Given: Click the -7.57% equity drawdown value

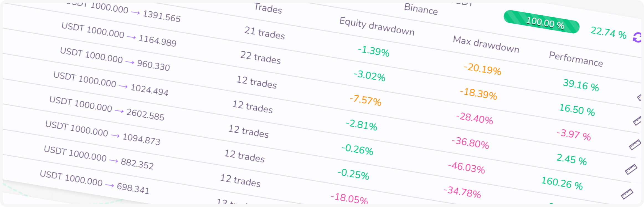Looking at the screenshot, I should [x=365, y=100].
